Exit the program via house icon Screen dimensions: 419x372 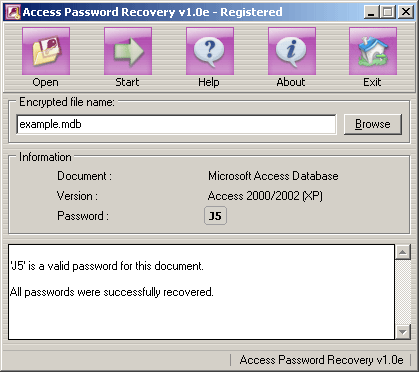tap(373, 51)
